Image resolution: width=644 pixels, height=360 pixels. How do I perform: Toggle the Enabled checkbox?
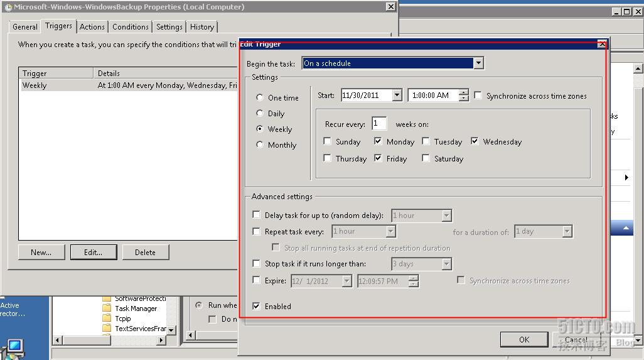click(256, 306)
